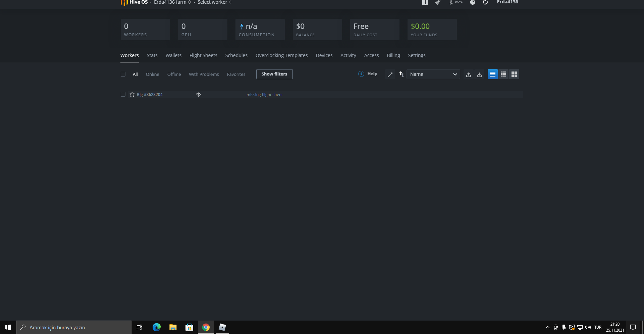Click the Help info circle icon
This screenshot has width=644, height=334.
click(361, 74)
